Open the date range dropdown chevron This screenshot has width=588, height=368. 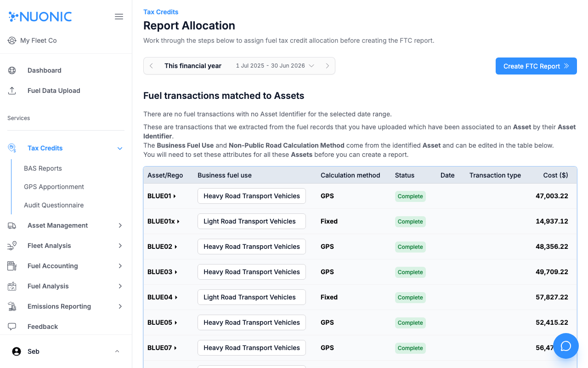pyautogui.click(x=311, y=66)
